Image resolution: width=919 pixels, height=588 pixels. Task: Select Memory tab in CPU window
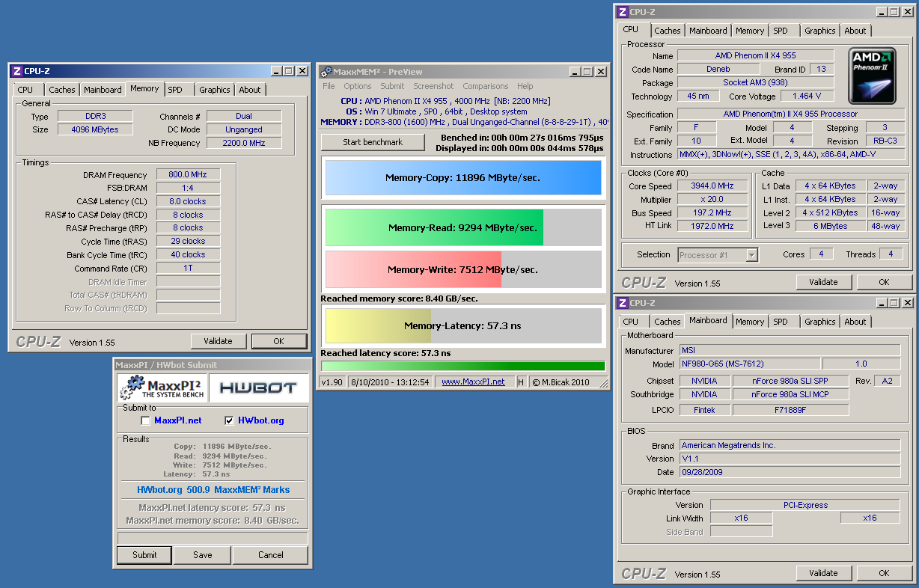pyautogui.click(x=749, y=31)
